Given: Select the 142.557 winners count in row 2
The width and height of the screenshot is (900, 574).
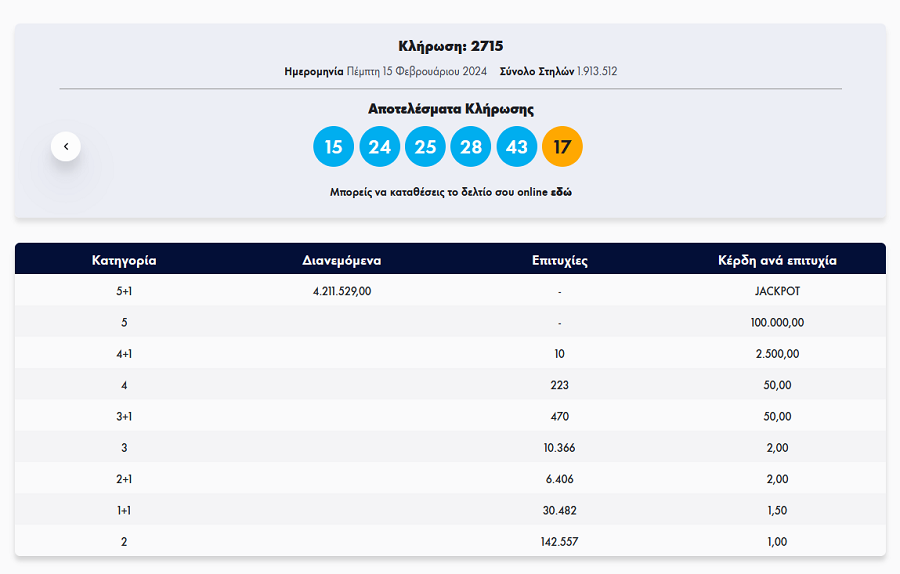Looking at the screenshot, I should [x=560, y=541].
